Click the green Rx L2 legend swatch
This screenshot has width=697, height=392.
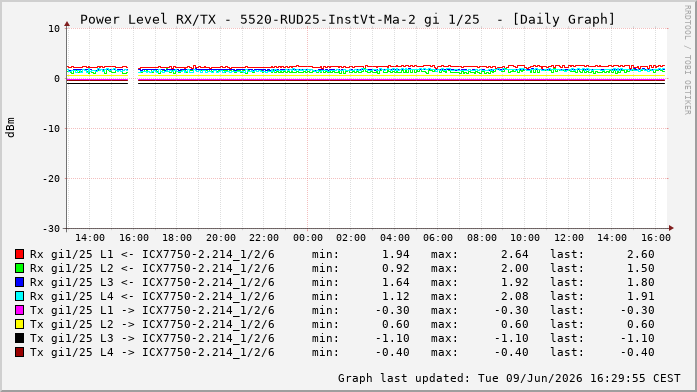coord(20,268)
